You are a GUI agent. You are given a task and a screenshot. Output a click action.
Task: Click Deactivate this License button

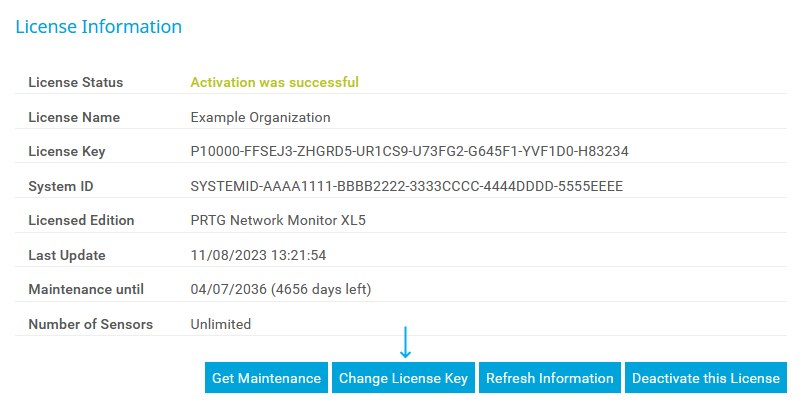tap(705, 378)
